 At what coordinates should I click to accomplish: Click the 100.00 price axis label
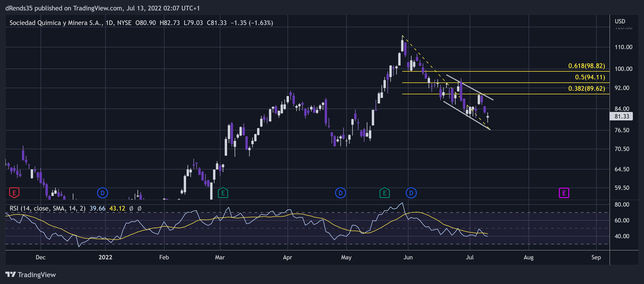[x=624, y=69]
